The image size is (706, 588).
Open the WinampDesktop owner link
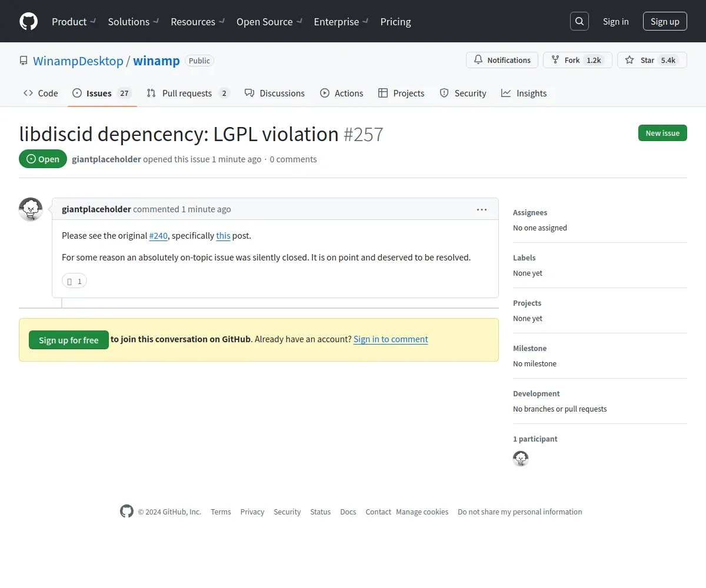click(78, 61)
